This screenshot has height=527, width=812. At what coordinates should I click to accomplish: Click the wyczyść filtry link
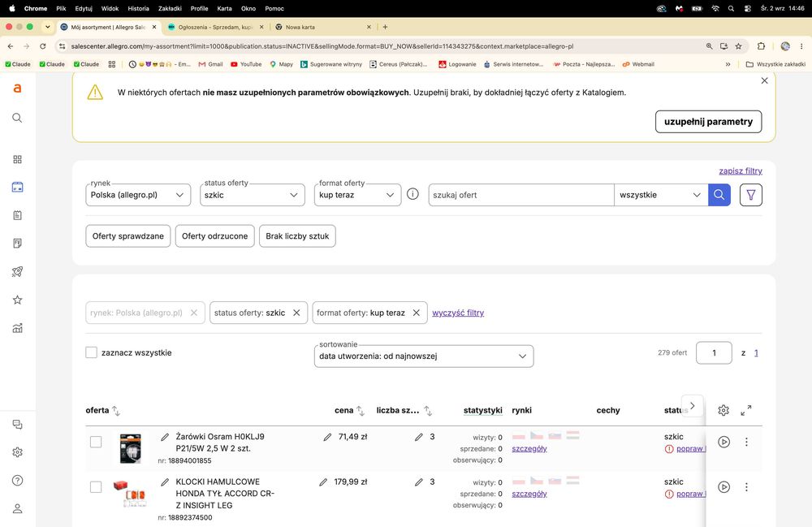[x=458, y=313]
